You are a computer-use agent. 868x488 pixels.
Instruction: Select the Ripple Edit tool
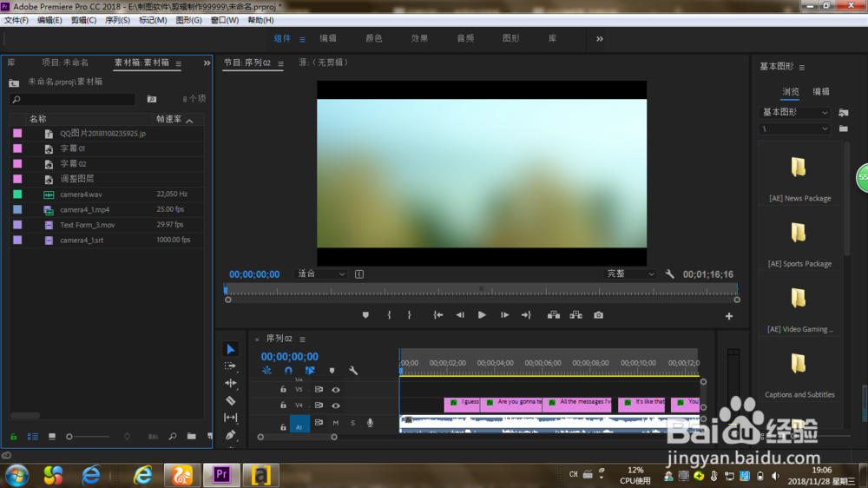pyautogui.click(x=231, y=383)
